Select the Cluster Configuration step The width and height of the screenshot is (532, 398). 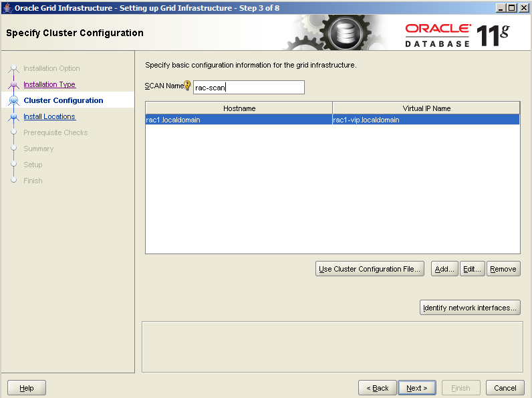pos(63,100)
